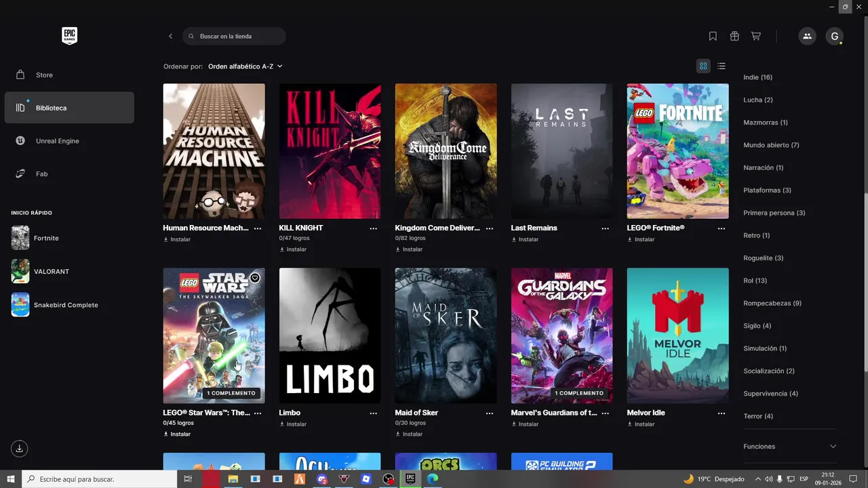Image resolution: width=868 pixels, height=488 pixels.
Task: Open the Unreal Engine section
Action: tap(69, 141)
